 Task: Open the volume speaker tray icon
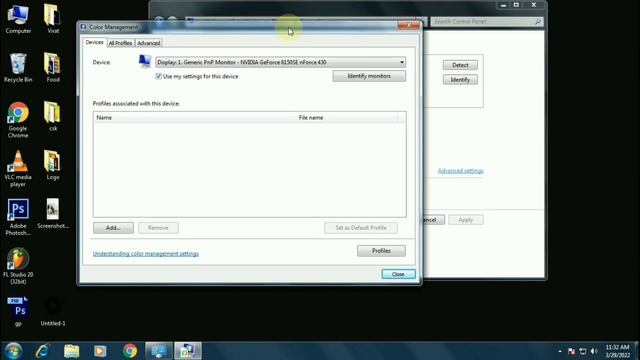coord(594,351)
